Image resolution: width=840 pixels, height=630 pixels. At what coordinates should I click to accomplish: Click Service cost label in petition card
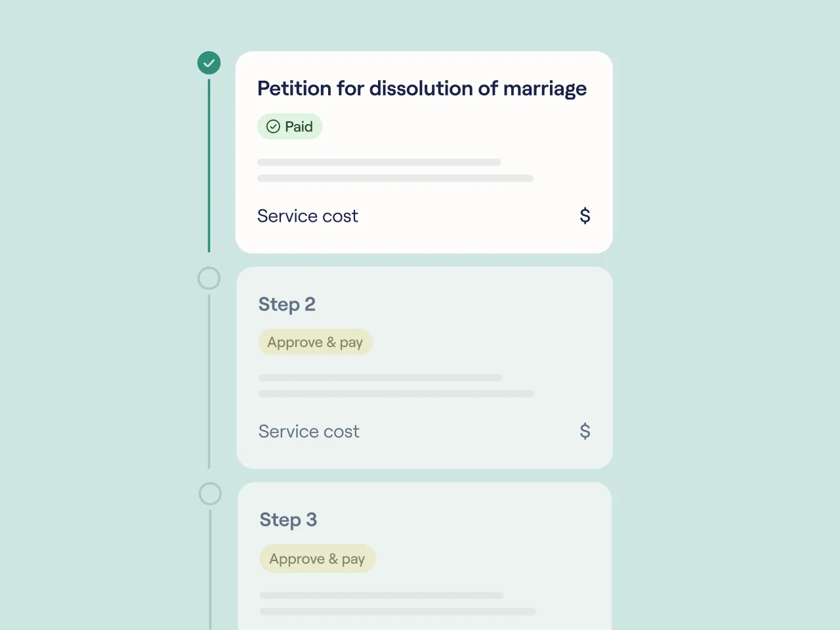[307, 216]
